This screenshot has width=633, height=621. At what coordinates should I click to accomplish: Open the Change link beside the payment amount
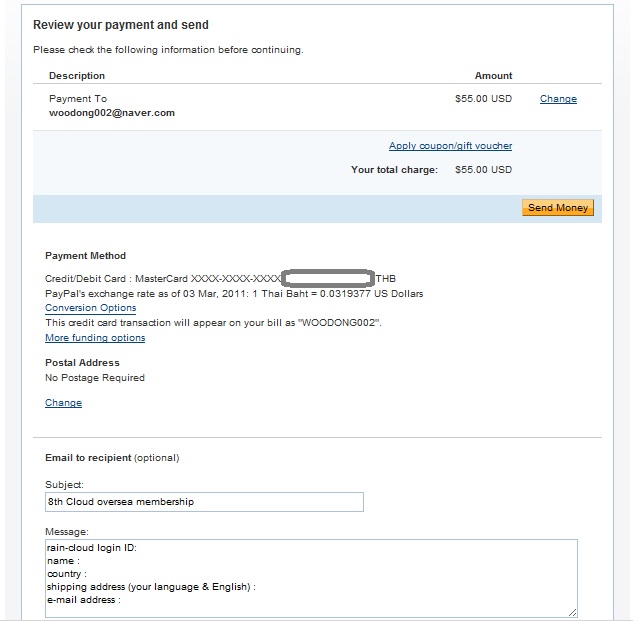[x=558, y=99]
